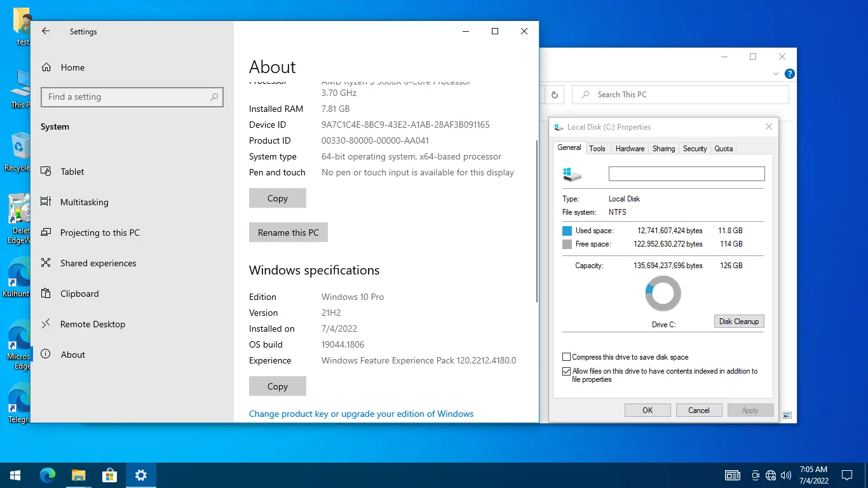Switch to the Tools tab
Image resolution: width=868 pixels, height=488 pixels.
(x=597, y=148)
